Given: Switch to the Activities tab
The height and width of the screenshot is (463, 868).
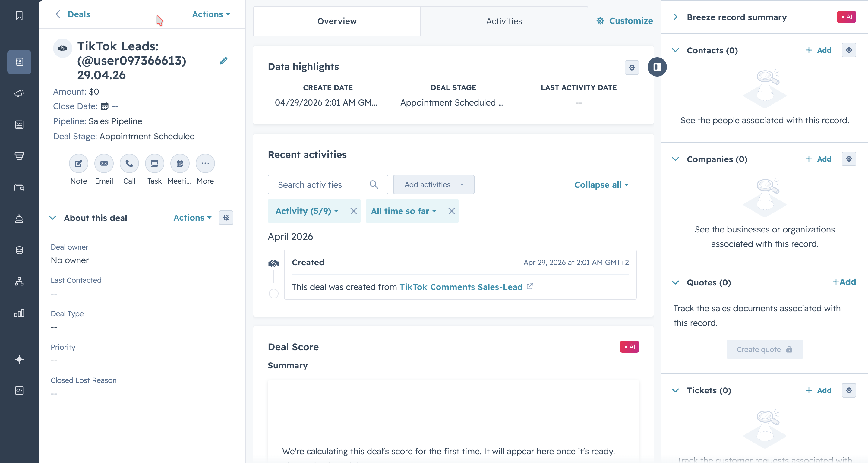Looking at the screenshot, I should [x=504, y=21].
